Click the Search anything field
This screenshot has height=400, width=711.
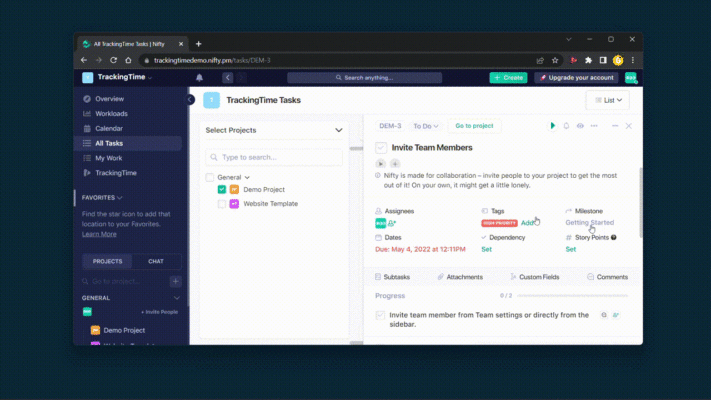coord(365,78)
